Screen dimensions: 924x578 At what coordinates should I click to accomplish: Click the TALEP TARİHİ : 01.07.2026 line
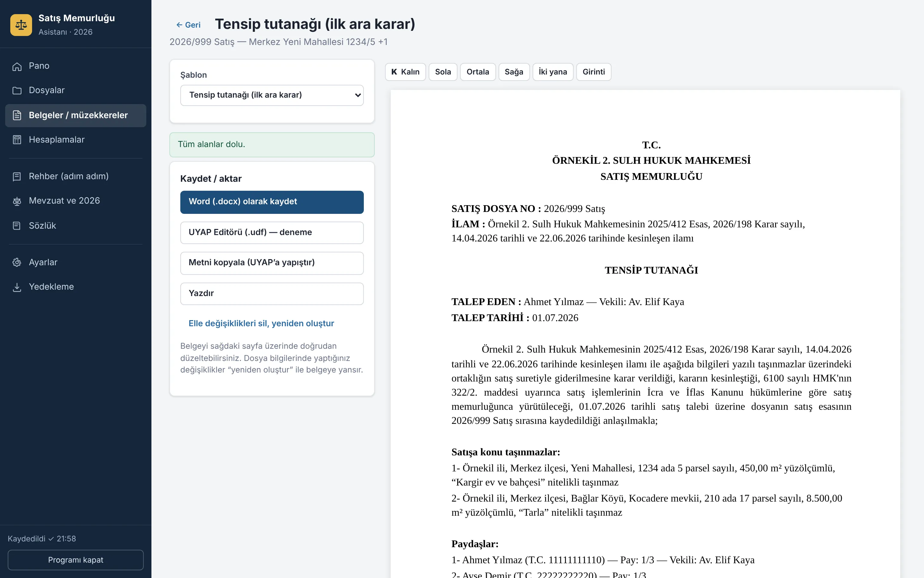515,318
